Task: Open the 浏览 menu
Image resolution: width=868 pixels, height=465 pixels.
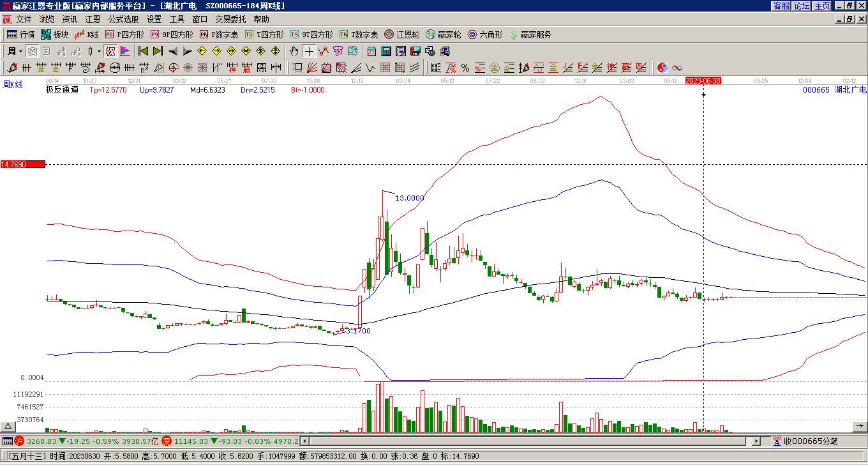Action: (47, 20)
